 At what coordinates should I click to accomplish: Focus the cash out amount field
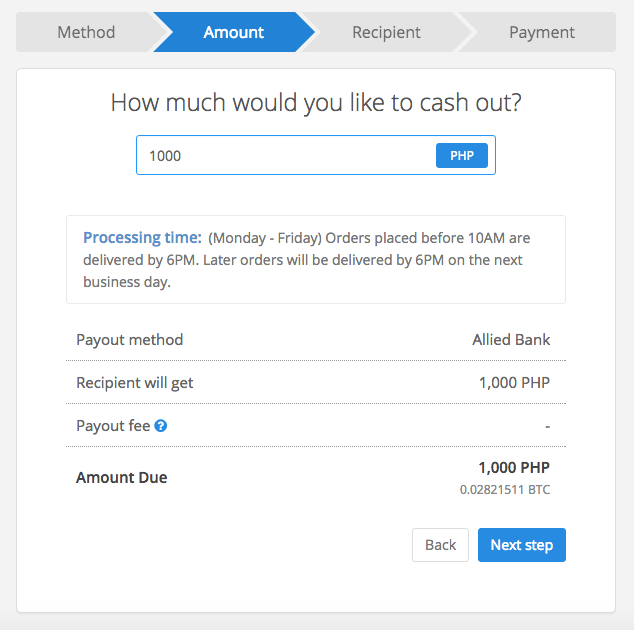tap(285, 155)
